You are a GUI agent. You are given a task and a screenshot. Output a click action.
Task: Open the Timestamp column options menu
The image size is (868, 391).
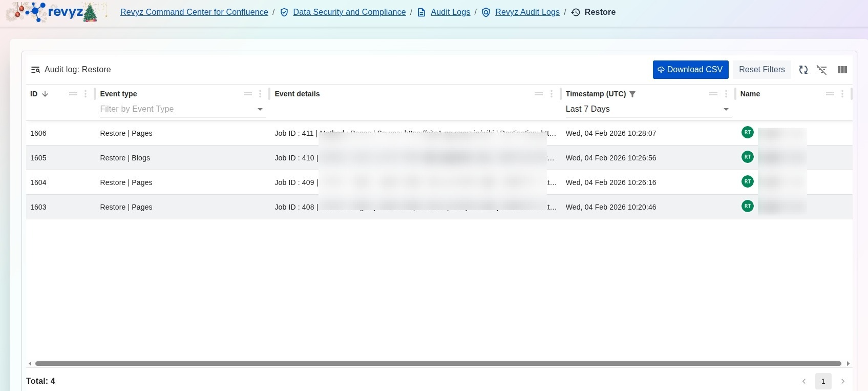click(x=726, y=94)
